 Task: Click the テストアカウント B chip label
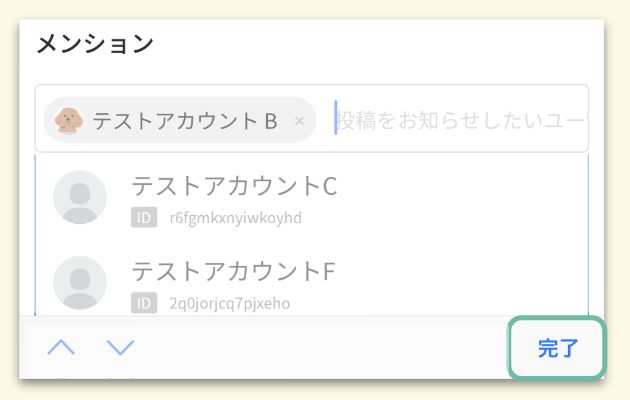click(184, 121)
